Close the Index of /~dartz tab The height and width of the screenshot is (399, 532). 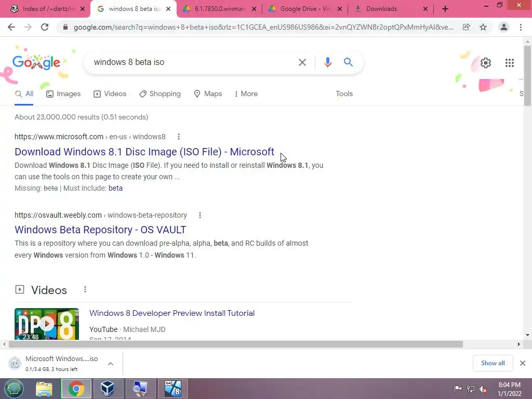pos(83,9)
